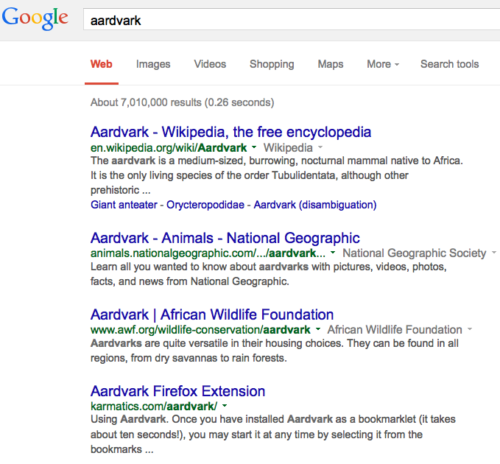Open the More search categories menu
The width and height of the screenshot is (500, 464).
[x=383, y=64]
